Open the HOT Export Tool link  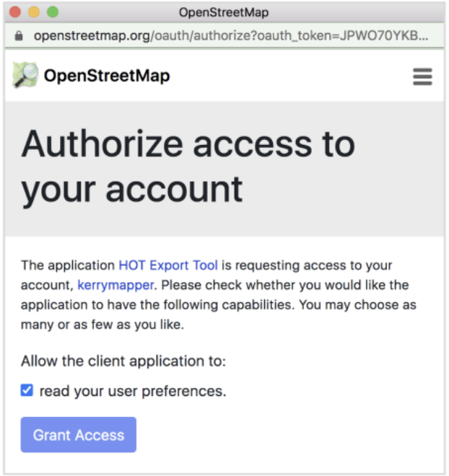(168, 265)
